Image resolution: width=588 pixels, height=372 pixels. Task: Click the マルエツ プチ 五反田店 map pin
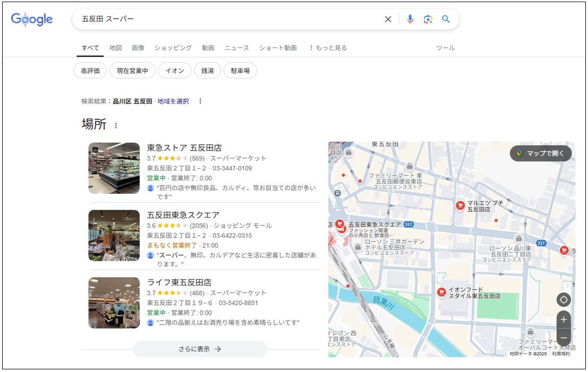(x=460, y=206)
